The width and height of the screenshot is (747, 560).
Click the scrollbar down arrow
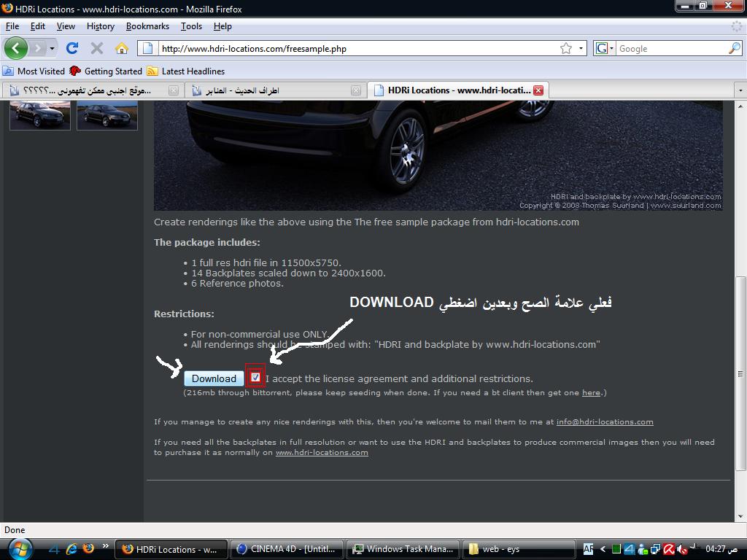pos(741,516)
